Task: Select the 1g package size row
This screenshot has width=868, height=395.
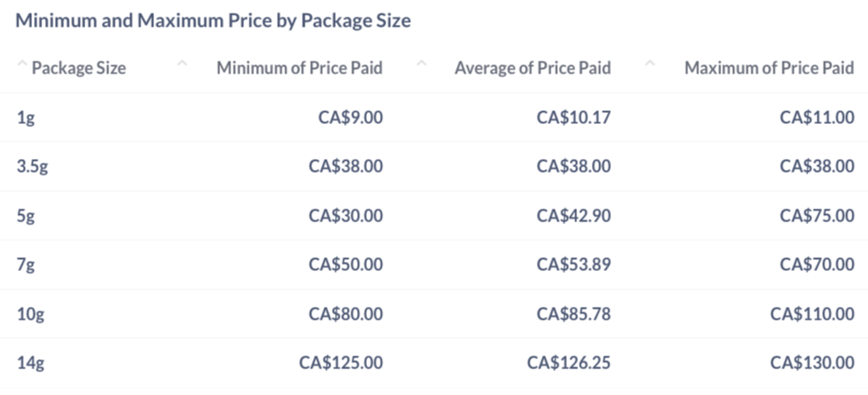Action: tap(434, 118)
